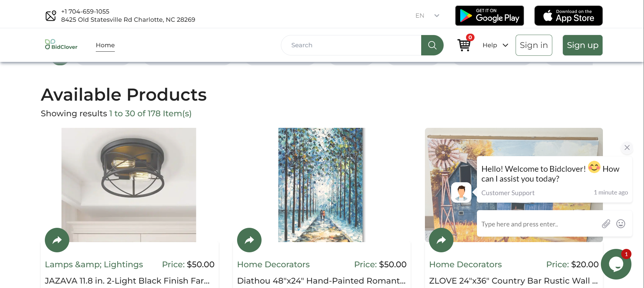The height and width of the screenshot is (288, 644).
Task: Attach a file in chat
Action: pyautogui.click(x=606, y=224)
